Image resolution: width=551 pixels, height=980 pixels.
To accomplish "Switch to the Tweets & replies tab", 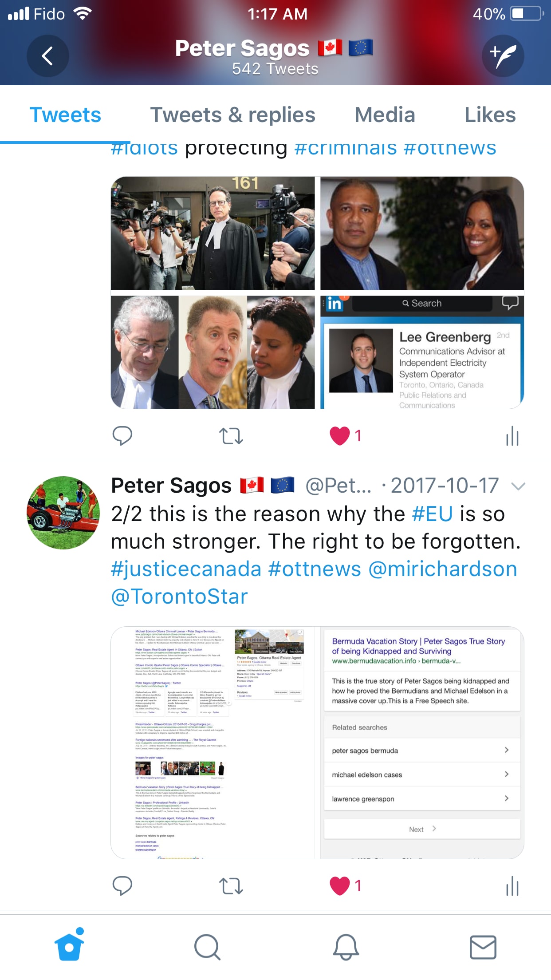I will [x=232, y=115].
